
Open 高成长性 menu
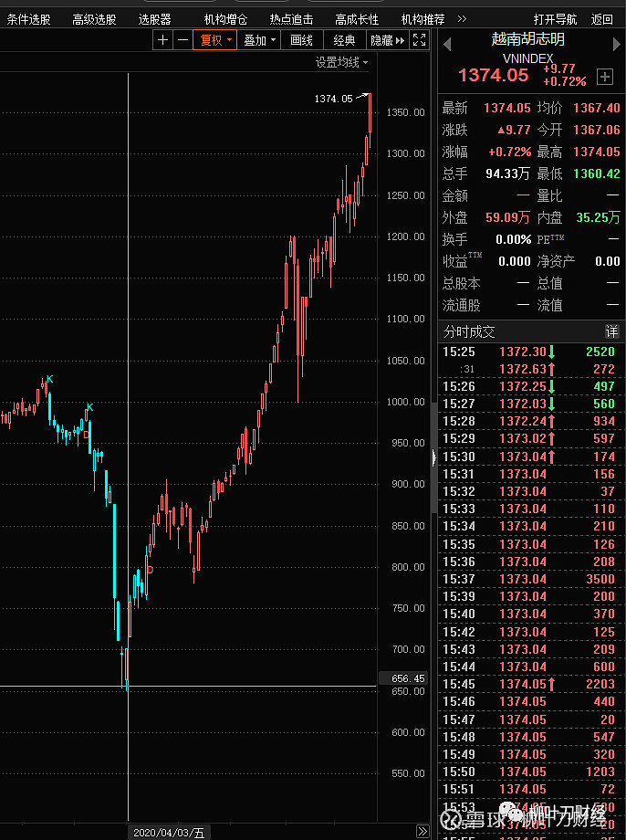point(357,20)
